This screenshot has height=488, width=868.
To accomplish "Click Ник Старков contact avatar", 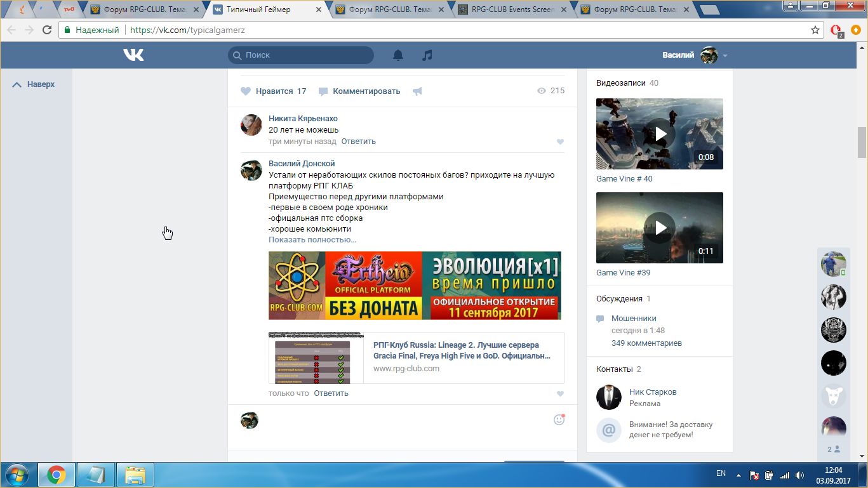I will tap(609, 397).
